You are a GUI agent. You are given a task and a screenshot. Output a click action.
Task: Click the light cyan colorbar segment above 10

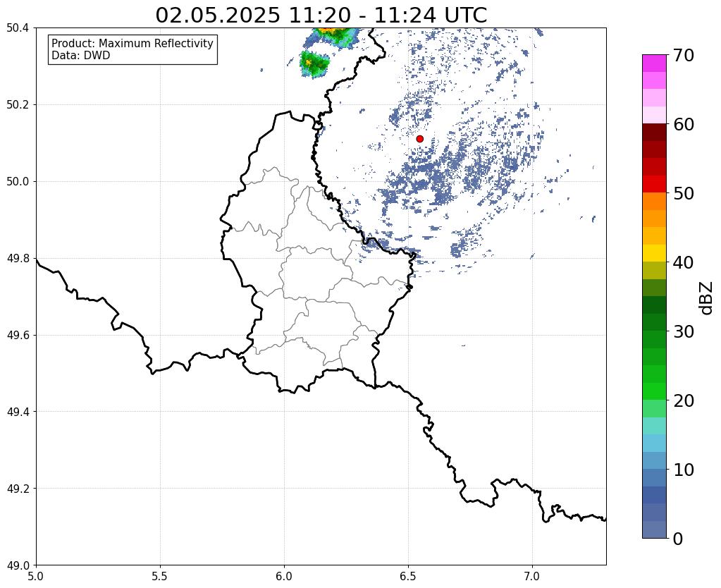click(x=654, y=443)
